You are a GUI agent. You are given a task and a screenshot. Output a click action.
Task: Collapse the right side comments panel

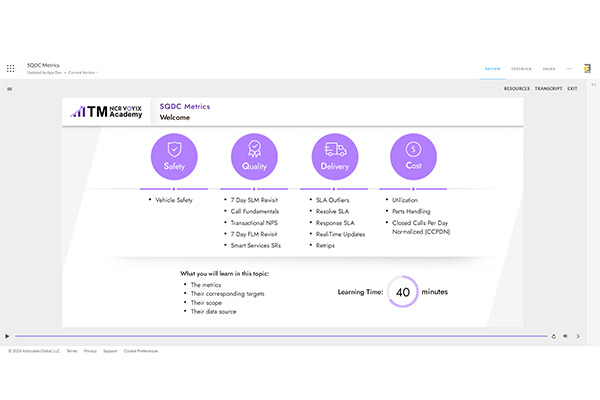tap(593, 86)
